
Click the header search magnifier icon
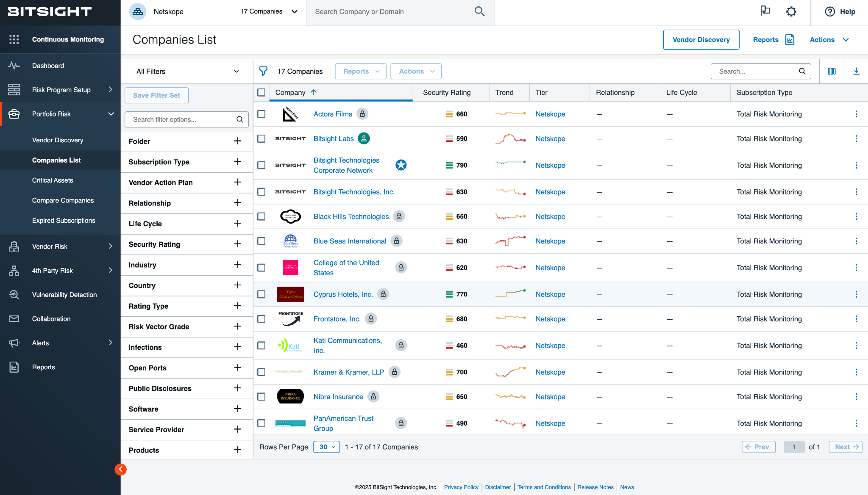[479, 11]
